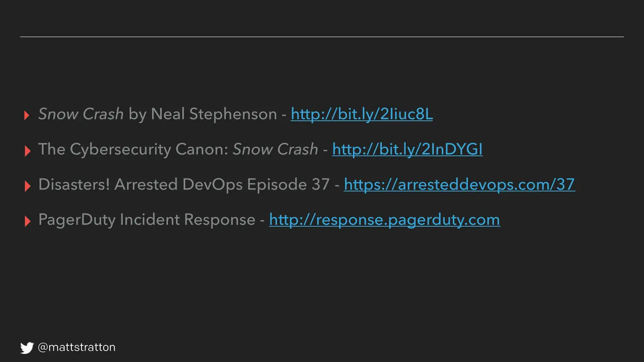Select the text 'Snow Crash by Neal Stephenson'
Screen dimensions: 644x362
pos(157,114)
